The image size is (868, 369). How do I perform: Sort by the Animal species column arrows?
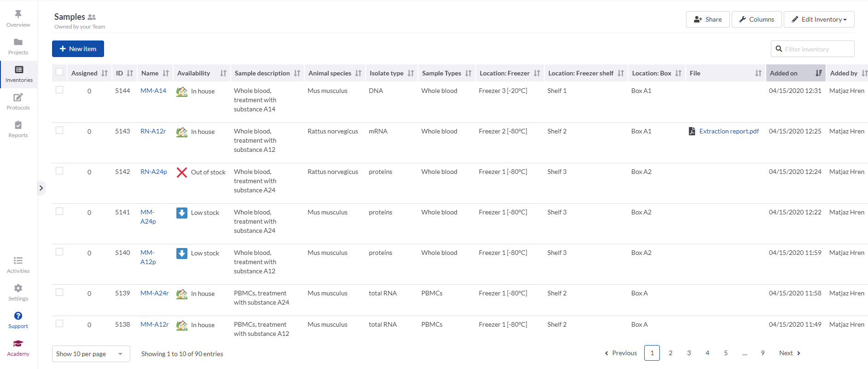358,73
